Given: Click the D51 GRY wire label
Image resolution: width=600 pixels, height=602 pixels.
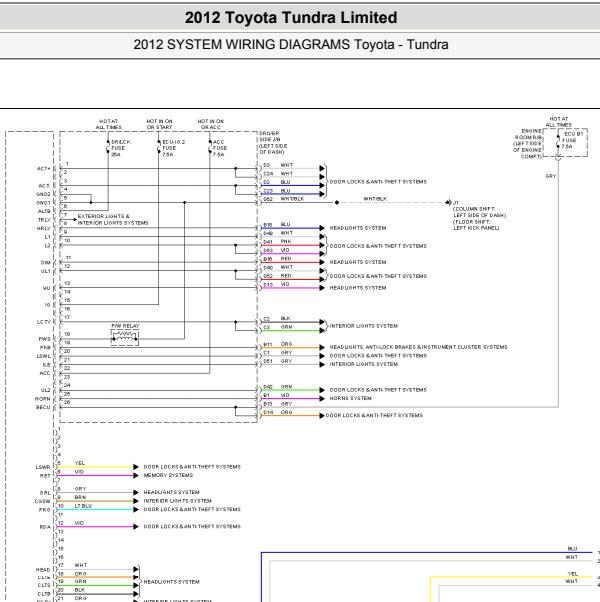Looking at the screenshot, I should (x=278, y=361).
